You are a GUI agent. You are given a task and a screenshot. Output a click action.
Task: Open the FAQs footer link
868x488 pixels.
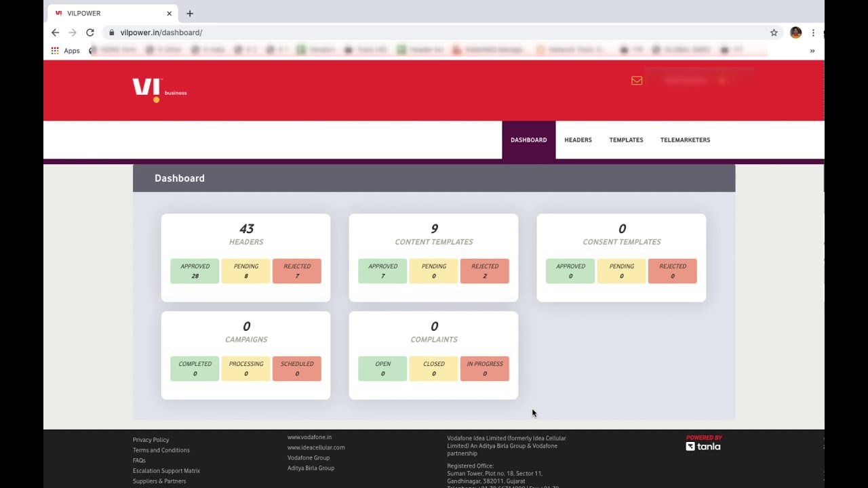click(x=139, y=460)
